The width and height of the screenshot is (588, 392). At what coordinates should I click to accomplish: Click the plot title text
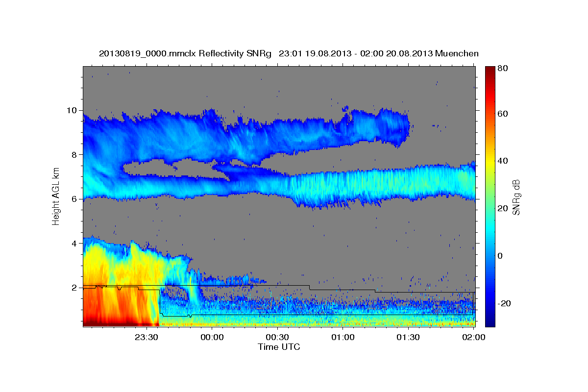[289, 53]
